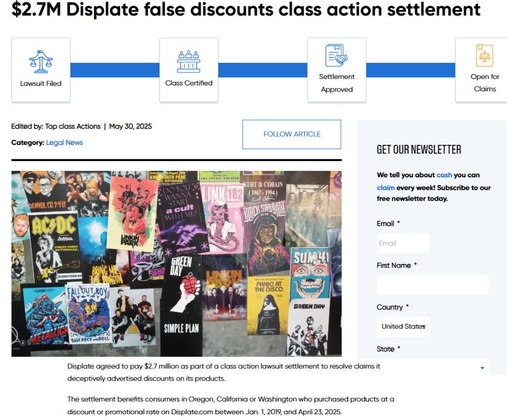Focus the Email input field

[403, 243]
